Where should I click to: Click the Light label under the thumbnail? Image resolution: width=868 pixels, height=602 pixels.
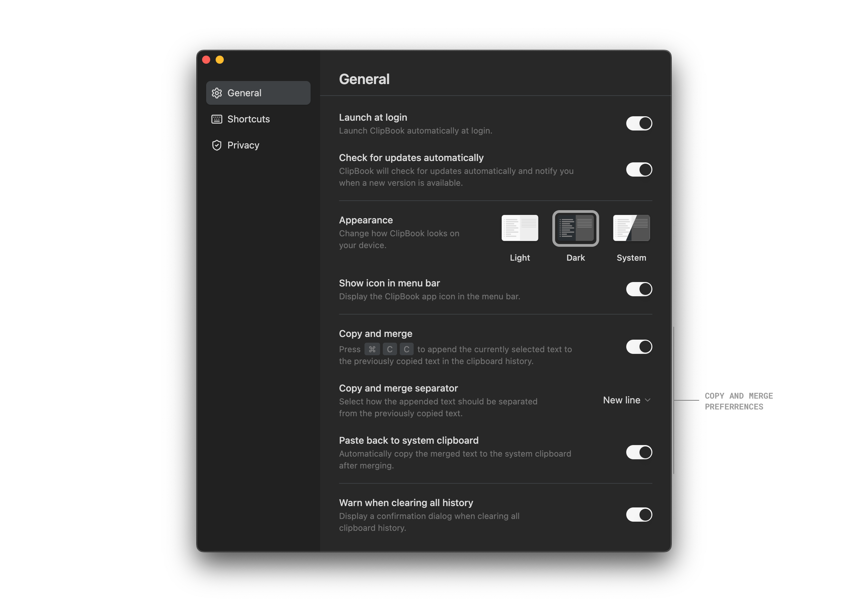pos(519,258)
